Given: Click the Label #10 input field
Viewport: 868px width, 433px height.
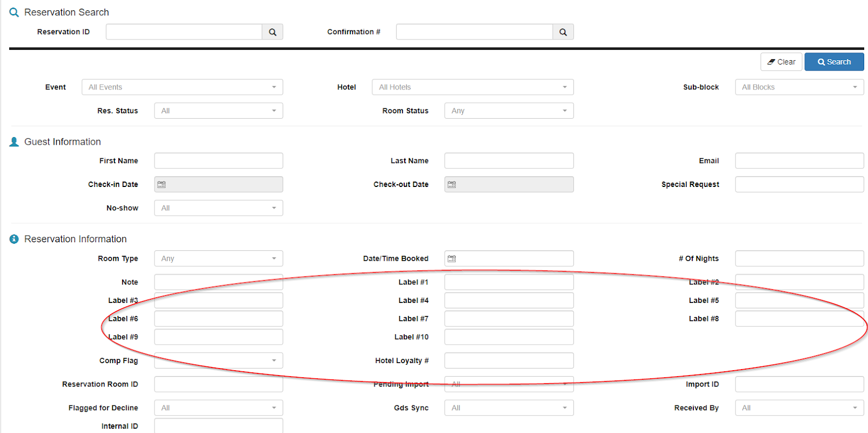Looking at the screenshot, I should (x=509, y=337).
